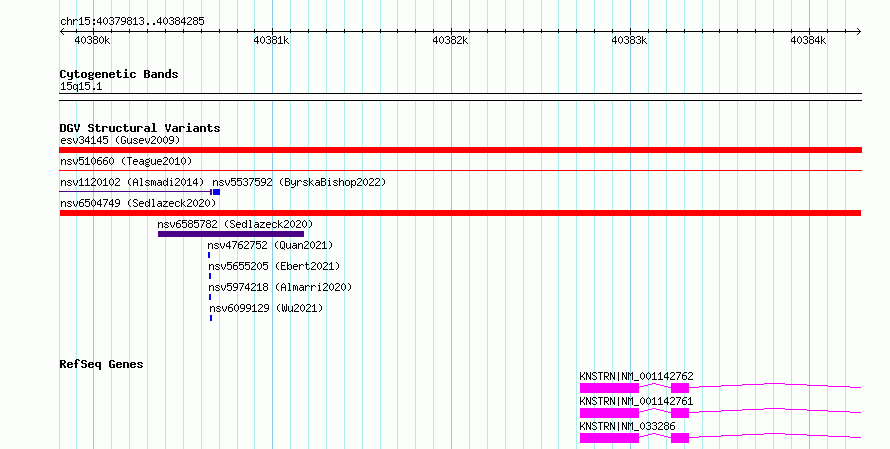
Task: Open nsv1120102 (Alsmadi2014) variant label
Action: pyautogui.click(x=132, y=182)
